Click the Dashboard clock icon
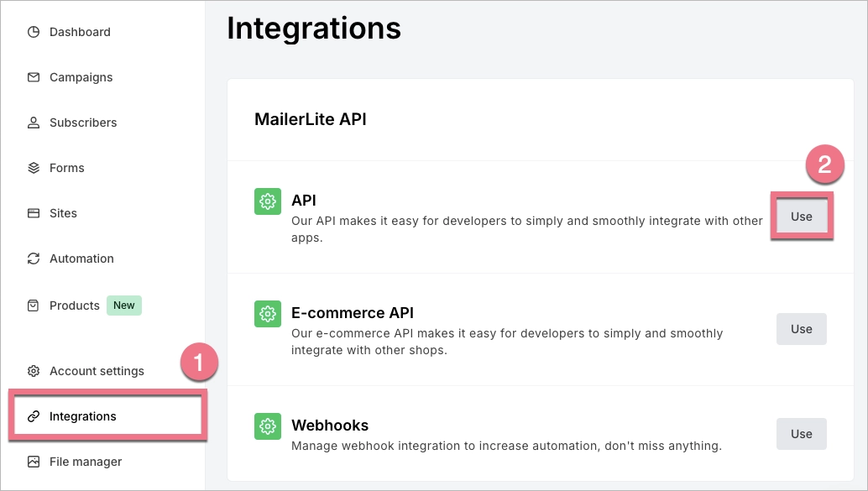This screenshot has width=868, height=491. (x=33, y=31)
